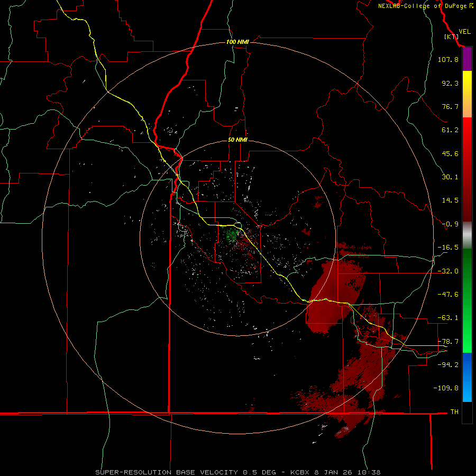Image resolution: width=476 pixels, height=476 pixels.
Task: Select the 30.1 legend value
Action: (x=450, y=177)
